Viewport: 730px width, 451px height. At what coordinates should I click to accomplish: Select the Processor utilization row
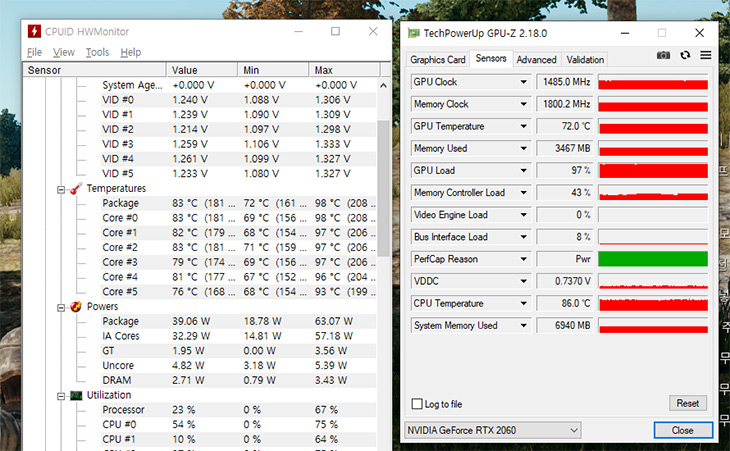[238, 410]
